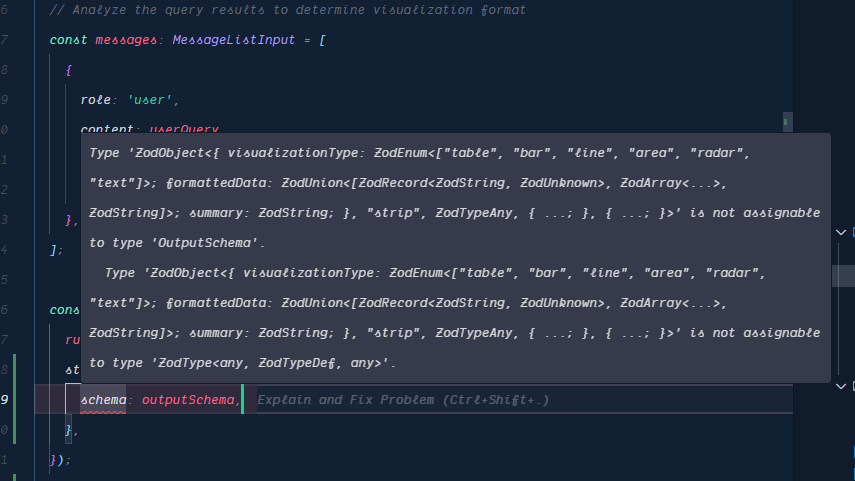This screenshot has height=481, width=855.
Task: Click the 'user' string literal
Action: pyautogui.click(x=152, y=100)
